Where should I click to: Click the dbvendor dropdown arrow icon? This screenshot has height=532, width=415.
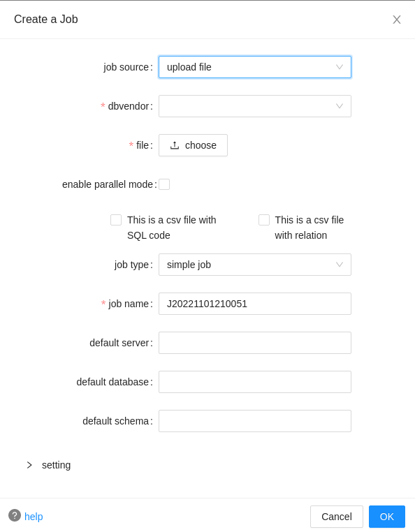(x=340, y=106)
